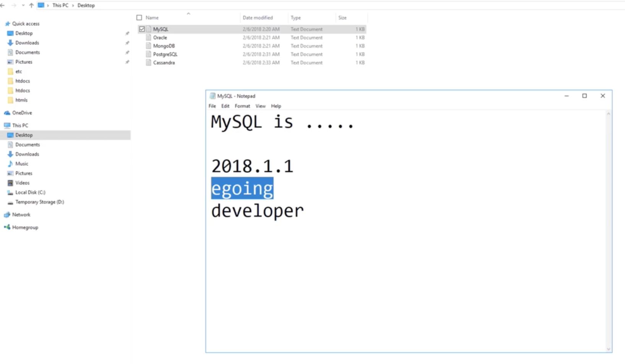Screen dimensions: 625x364
Task: Click the Cassandra text file icon
Action: (148, 63)
